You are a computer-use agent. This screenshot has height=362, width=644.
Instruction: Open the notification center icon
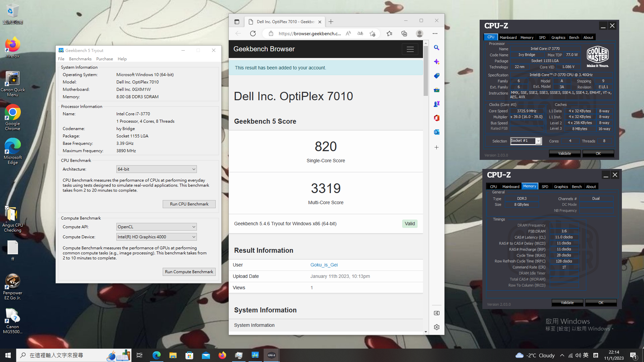[633, 355]
